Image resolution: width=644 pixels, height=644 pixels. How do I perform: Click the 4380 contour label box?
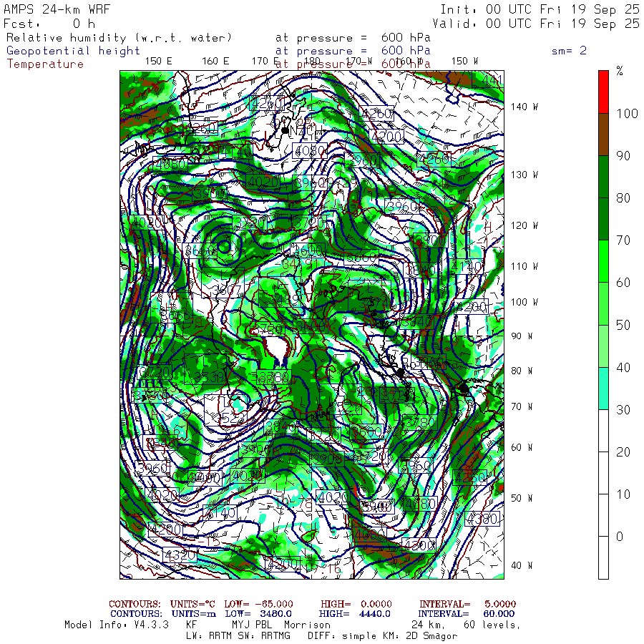tap(482, 518)
